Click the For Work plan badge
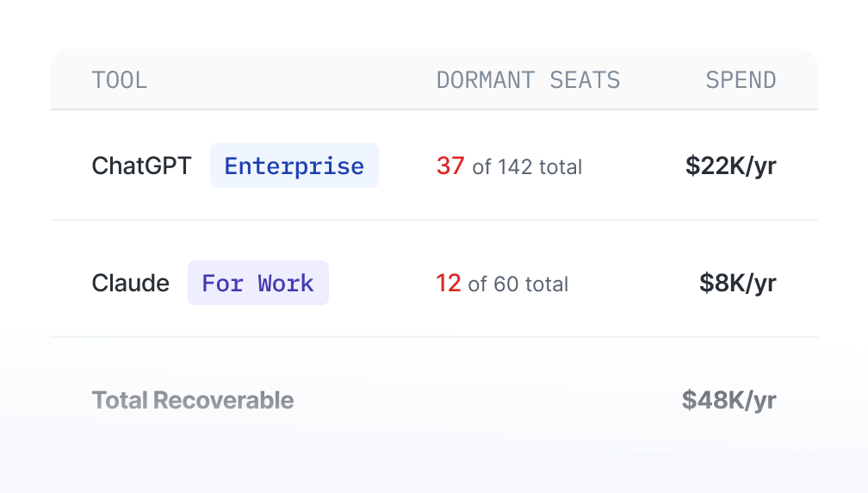This screenshot has width=868, height=493. [258, 283]
